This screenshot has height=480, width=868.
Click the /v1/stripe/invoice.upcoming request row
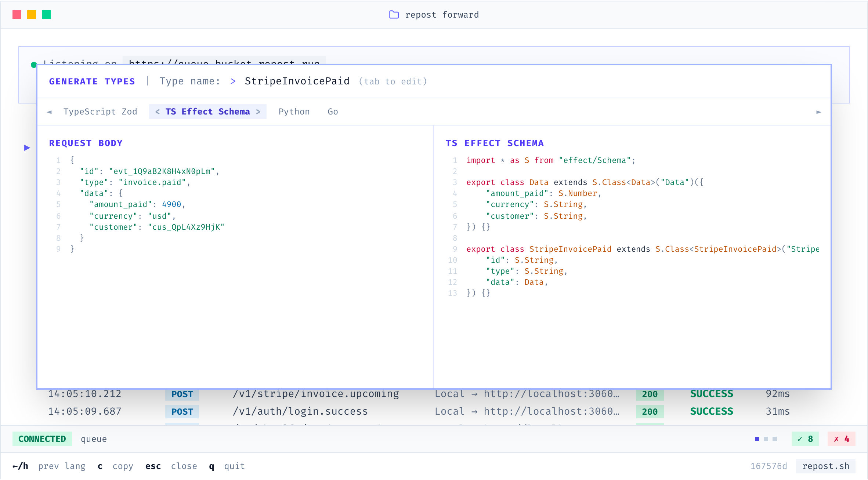[434, 394]
